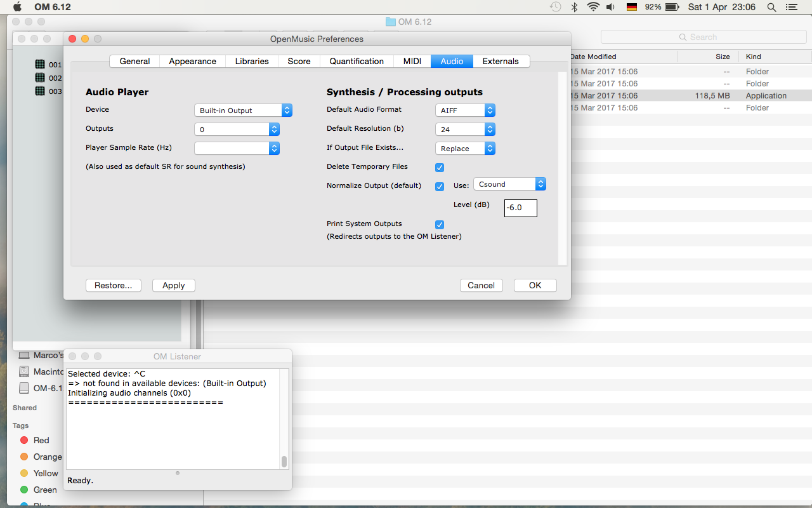The width and height of the screenshot is (812, 508).
Task: Switch to the MIDI tab
Action: [x=412, y=61]
